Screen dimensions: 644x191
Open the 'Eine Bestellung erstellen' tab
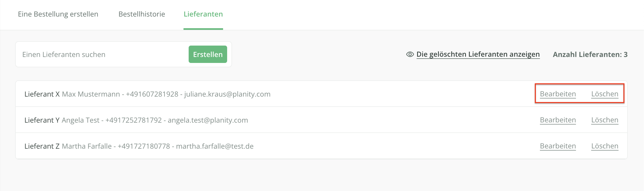pyautogui.click(x=58, y=14)
